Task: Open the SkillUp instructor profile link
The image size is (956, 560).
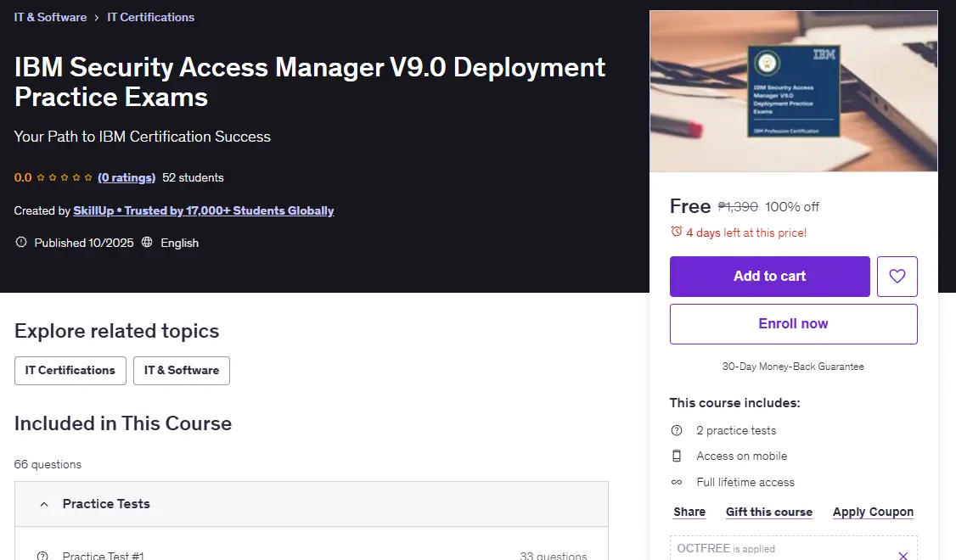Action: 204,210
